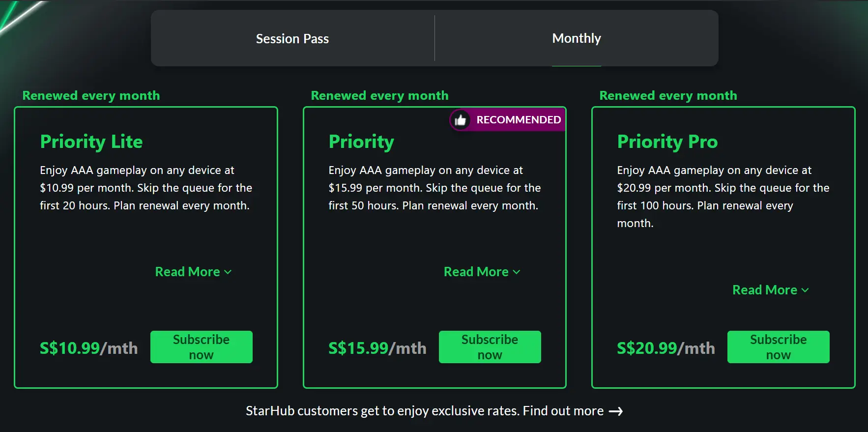Click the Priority Lite plan heading

tap(91, 142)
